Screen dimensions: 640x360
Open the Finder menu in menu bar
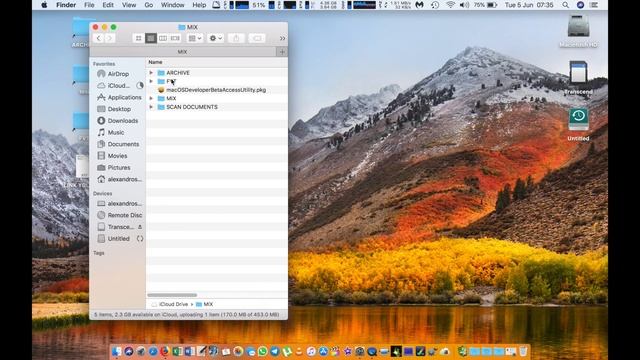[x=66, y=5]
